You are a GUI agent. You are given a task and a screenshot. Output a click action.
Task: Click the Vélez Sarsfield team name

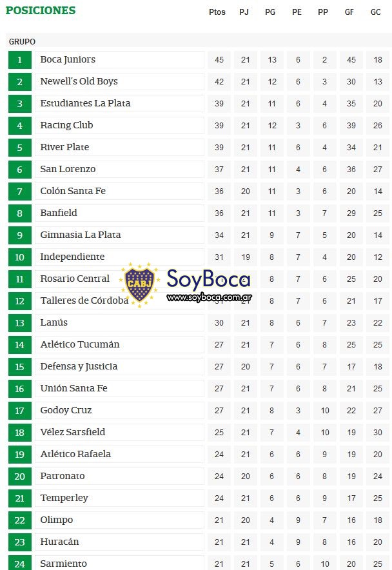(73, 432)
